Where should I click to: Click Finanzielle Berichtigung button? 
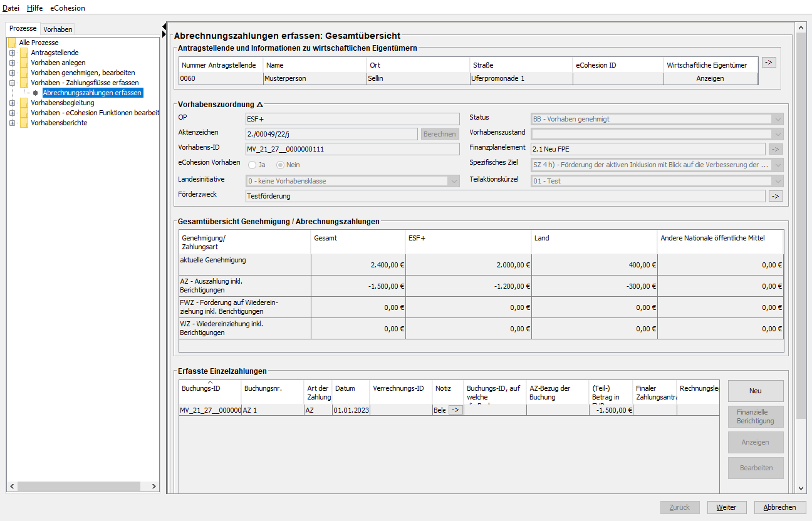[x=756, y=417]
